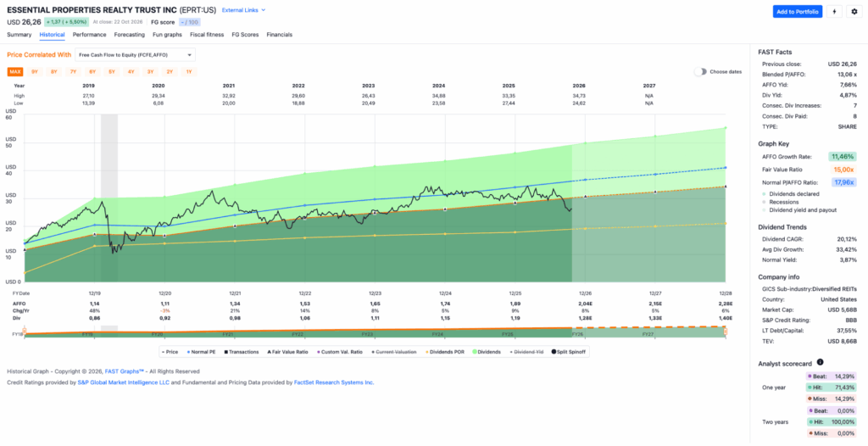868x446 pixels.
Task: Open FactSet Research Systems Inc. link
Action: (334, 382)
